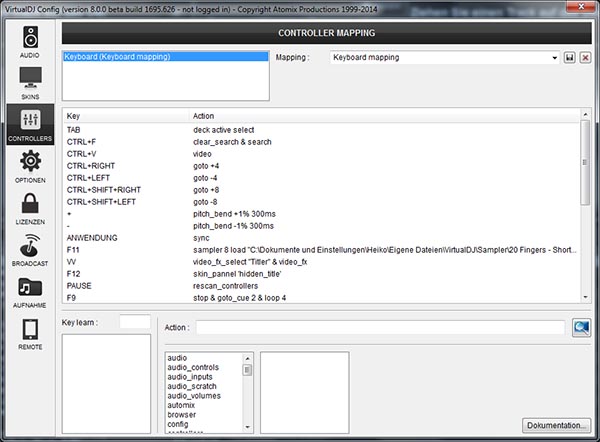This screenshot has width=600, height=442.
Task: Save the mapping with the disk icon
Action: click(569, 58)
